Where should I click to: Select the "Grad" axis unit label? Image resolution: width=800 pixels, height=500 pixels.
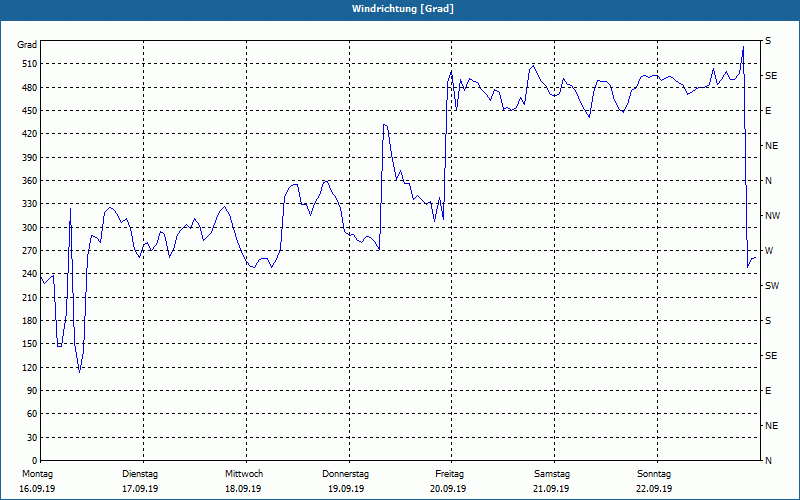click(27, 45)
